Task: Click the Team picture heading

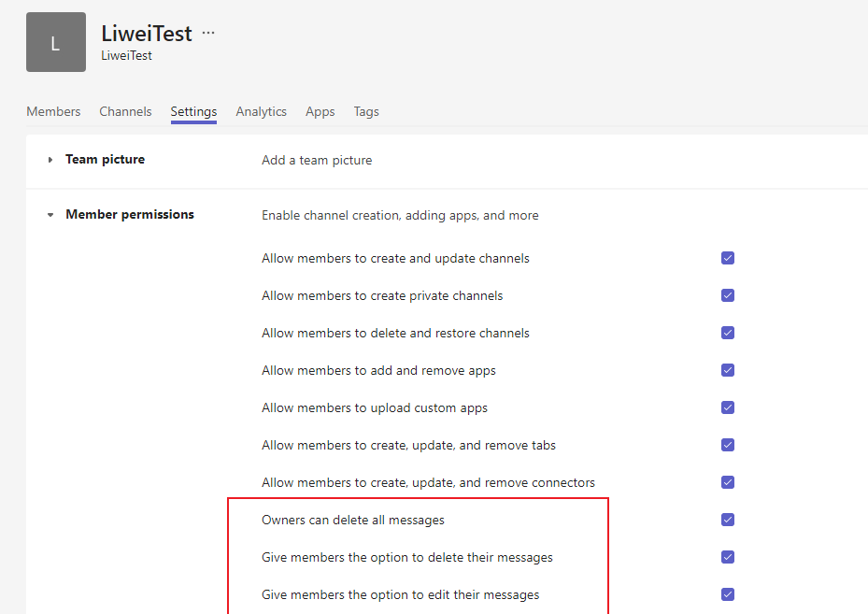Action: tap(106, 160)
